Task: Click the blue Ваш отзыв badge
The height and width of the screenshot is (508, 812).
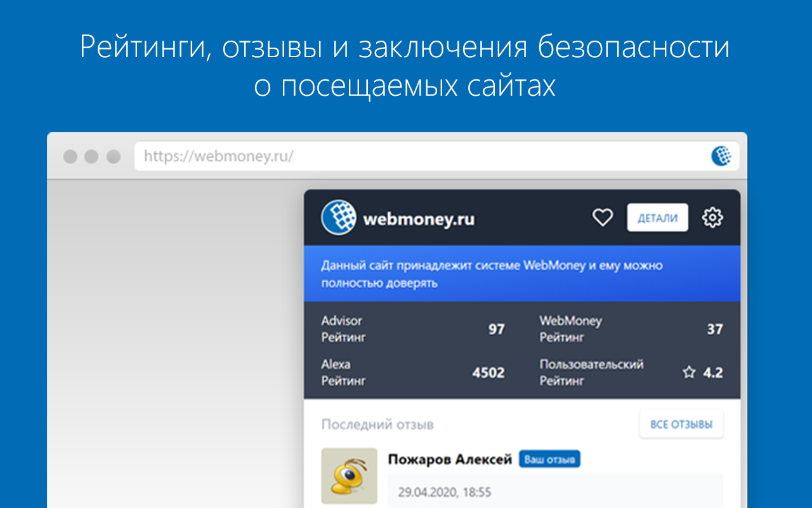Action: (x=549, y=458)
